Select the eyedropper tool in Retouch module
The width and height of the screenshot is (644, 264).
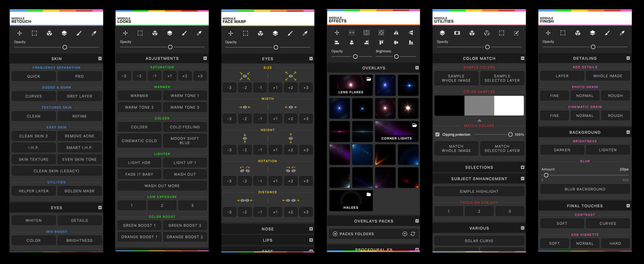tap(94, 33)
